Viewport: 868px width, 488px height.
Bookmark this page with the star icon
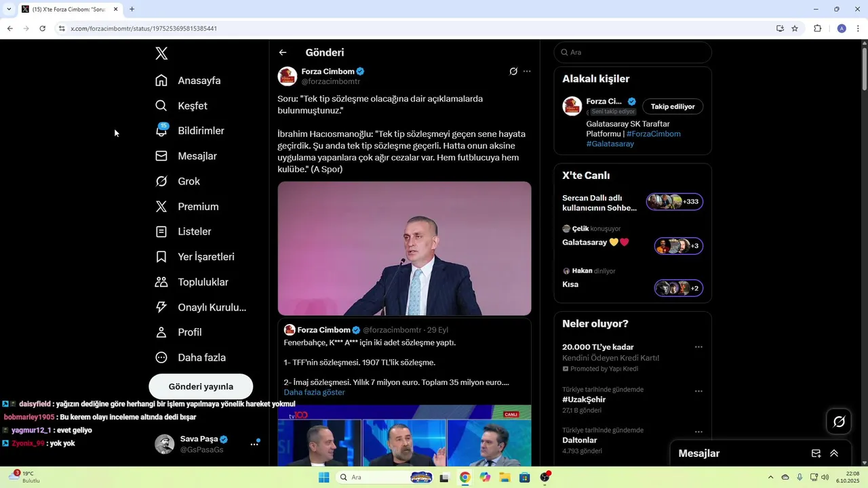click(795, 28)
